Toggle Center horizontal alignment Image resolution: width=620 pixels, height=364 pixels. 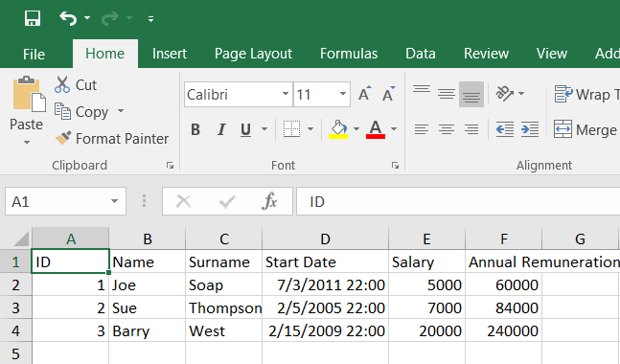(447, 129)
